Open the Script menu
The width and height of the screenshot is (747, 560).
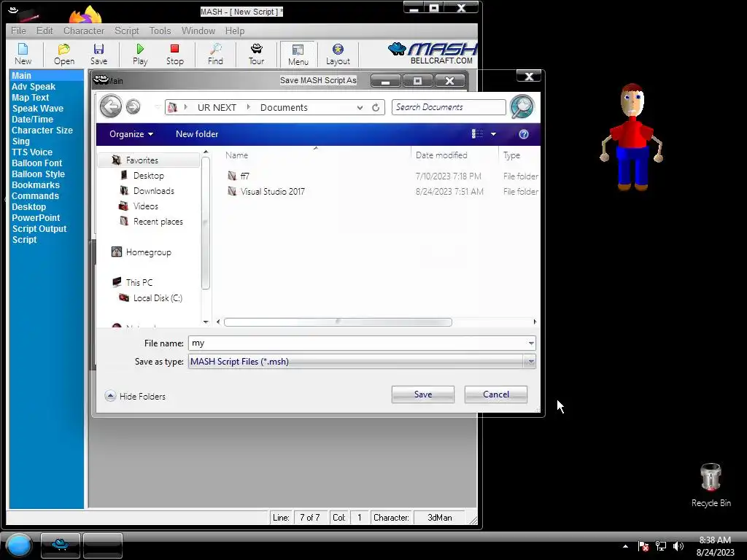(127, 31)
